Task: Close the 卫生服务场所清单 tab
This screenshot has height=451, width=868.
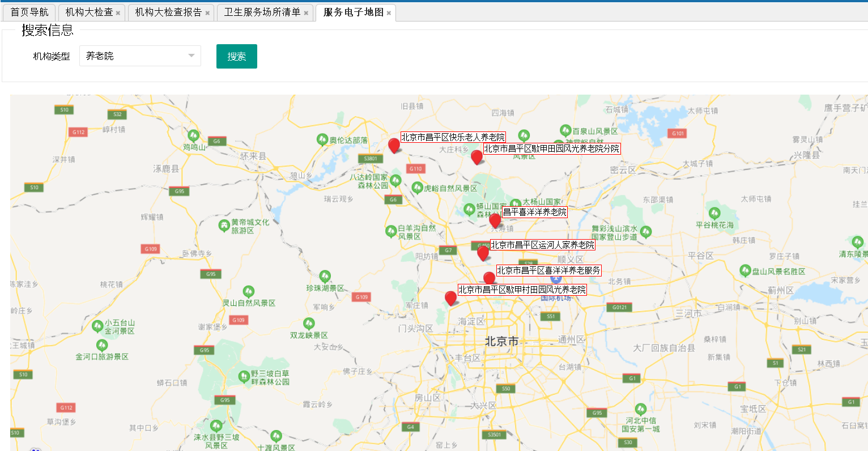Action: [x=306, y=13]
